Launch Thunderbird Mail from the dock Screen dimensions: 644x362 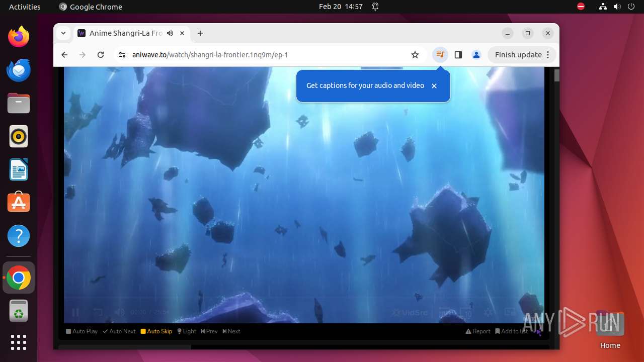pos(19,70)
